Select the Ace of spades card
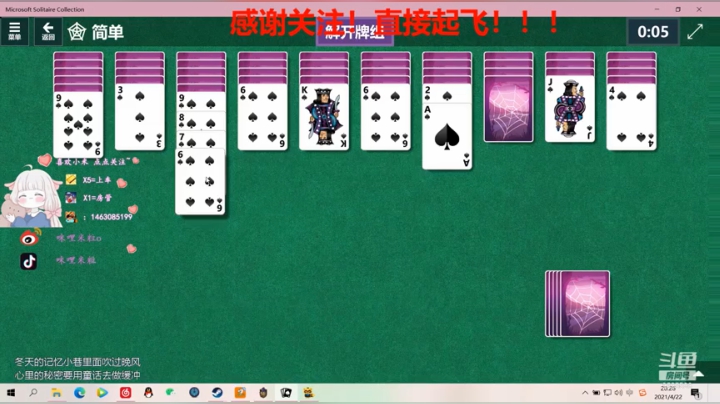720x404 pixels. point(447,136)
